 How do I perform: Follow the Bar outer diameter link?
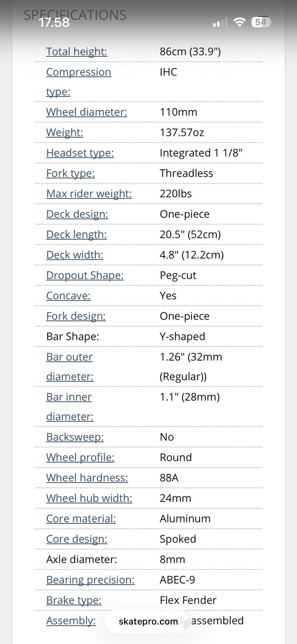pyautogui.click(x=70, y=367)
